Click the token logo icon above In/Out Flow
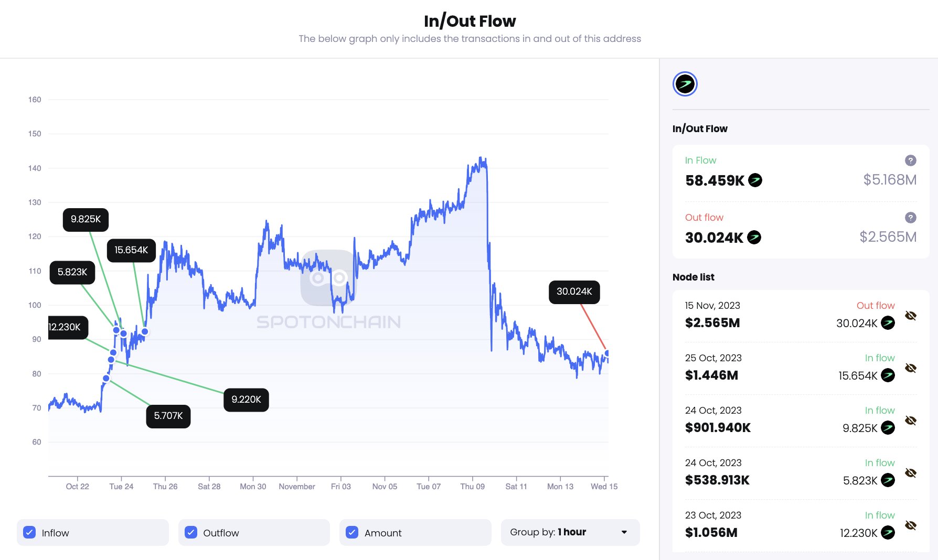The height and width of the screenshot is (560, 938). click(685, 84)
